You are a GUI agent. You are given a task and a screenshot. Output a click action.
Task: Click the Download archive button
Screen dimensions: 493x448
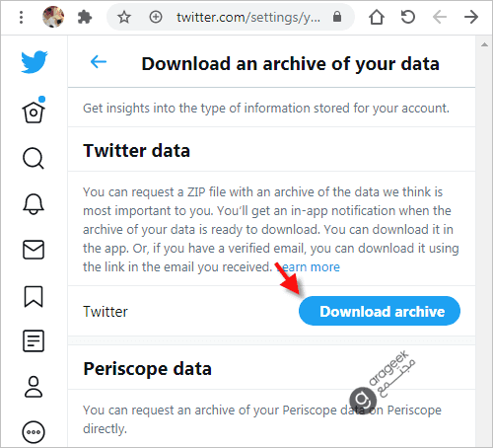[380, 311]
